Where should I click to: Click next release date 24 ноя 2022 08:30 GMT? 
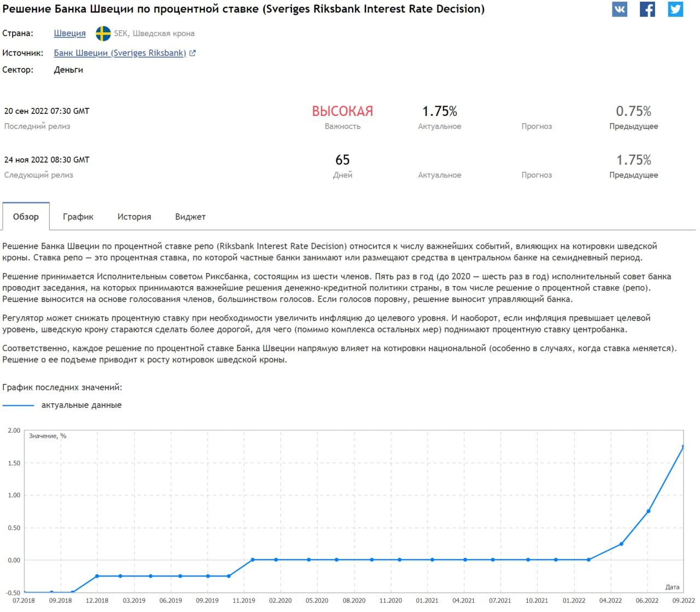[46, 160]
